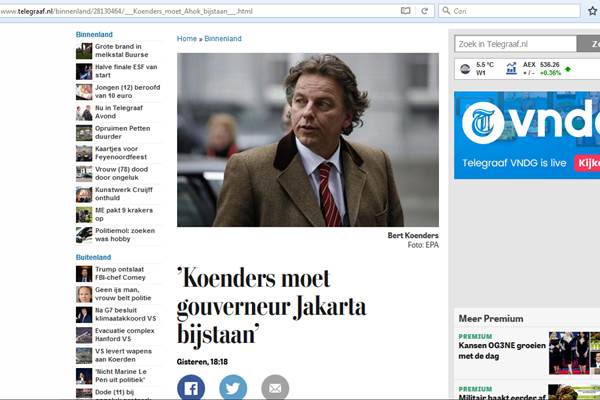
Task: Open 'Grote brand in melkstal Buurse' story
Action: click(122, 51)
